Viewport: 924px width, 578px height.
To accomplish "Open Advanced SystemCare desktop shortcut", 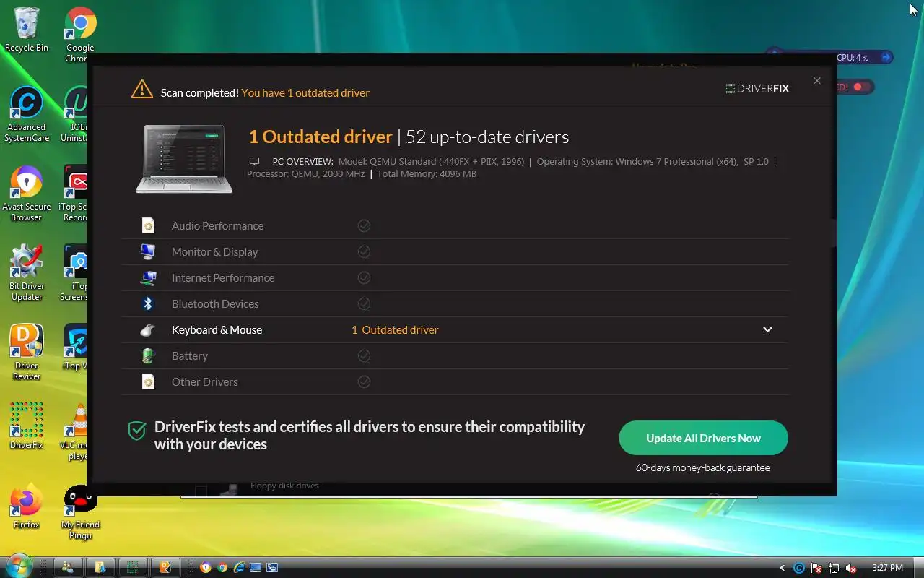I will pos(27,114).
